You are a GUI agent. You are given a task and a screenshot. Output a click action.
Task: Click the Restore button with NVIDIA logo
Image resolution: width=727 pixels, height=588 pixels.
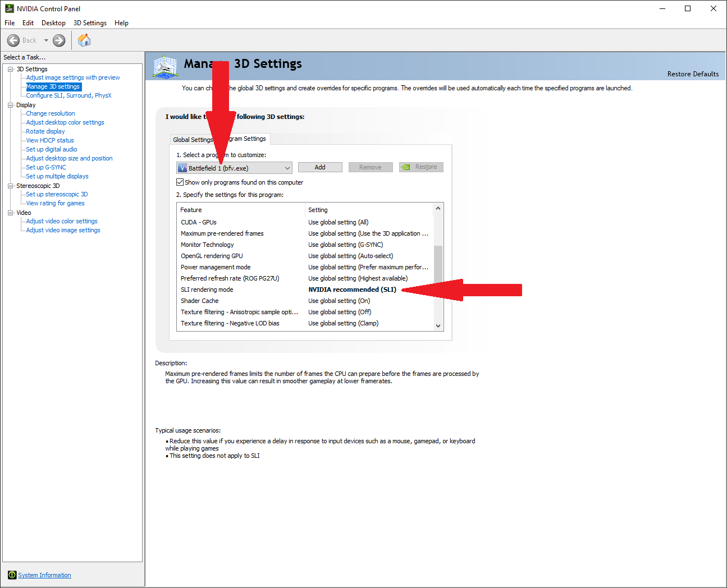pyautogui.click(x=421, y=167)
